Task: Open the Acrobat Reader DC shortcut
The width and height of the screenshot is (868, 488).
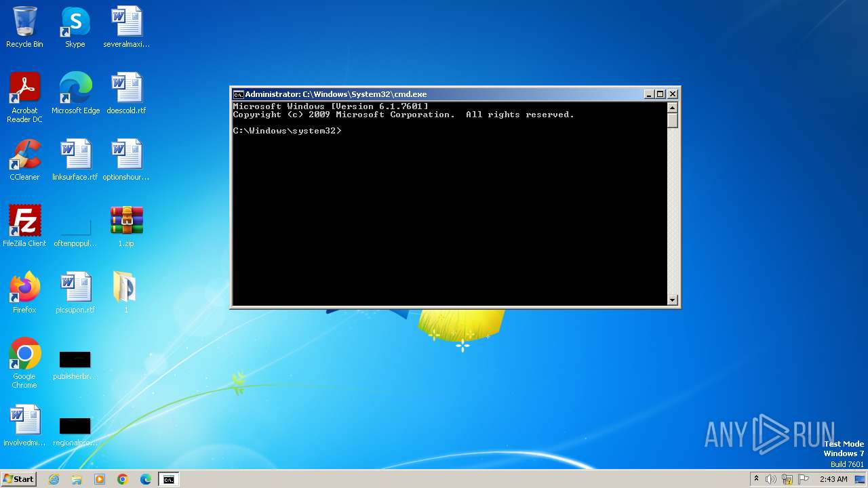Action: [x=24, y=97]
